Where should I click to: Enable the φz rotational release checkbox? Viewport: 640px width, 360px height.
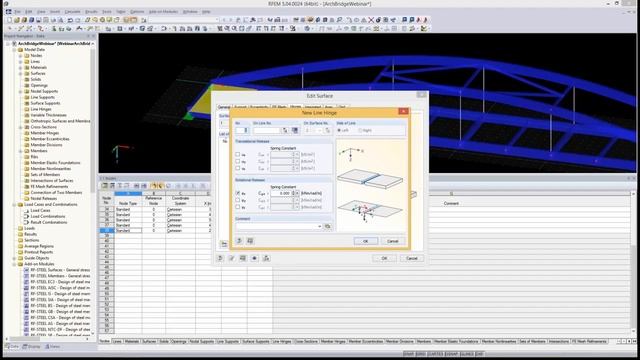[238, 207]
